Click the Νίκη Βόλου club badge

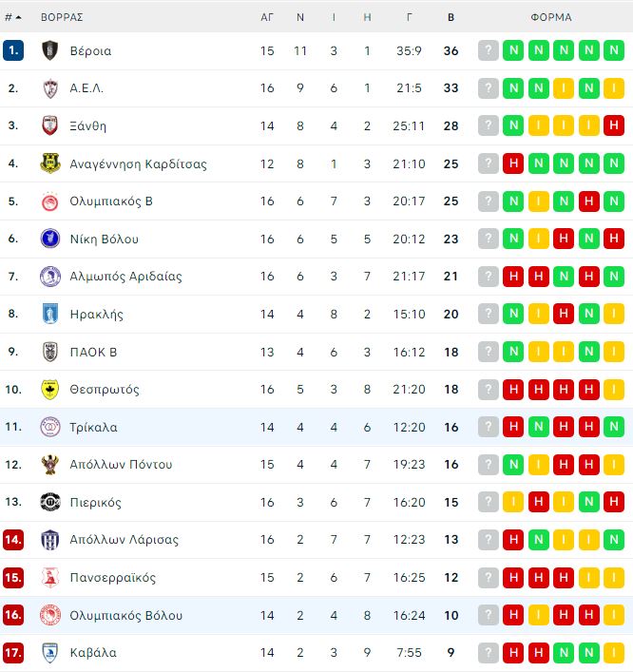[x=50, y=239]
